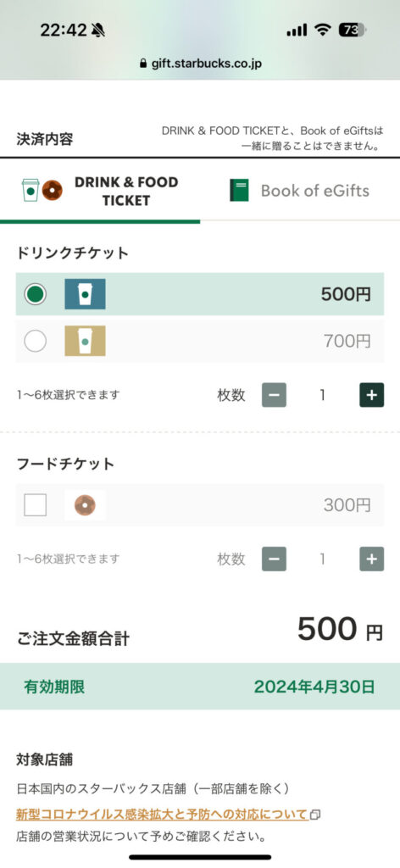Select the 500円 drink ticket radio button
The width and height of the screenshot is (400, 868).
pyautogui.click(x=35, y=294)
